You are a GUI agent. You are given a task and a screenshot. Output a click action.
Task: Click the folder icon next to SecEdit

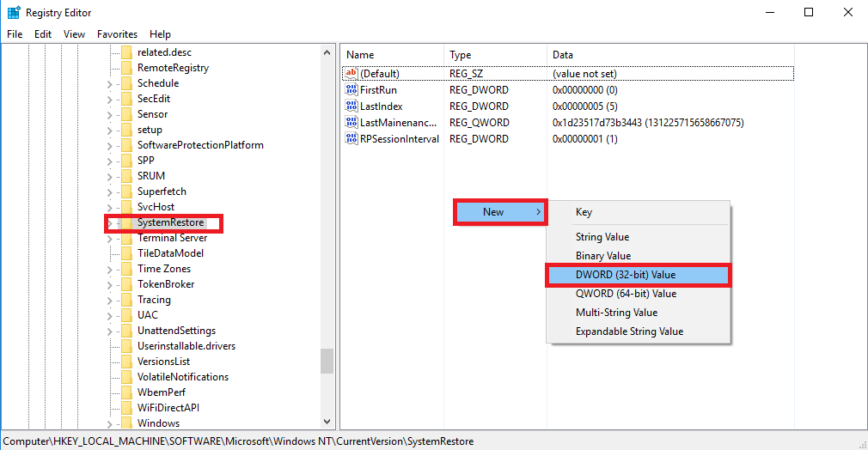127,99
